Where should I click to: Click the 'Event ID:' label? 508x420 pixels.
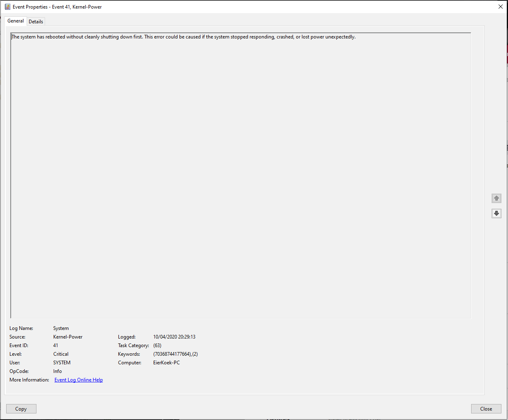tap(19, 345)
